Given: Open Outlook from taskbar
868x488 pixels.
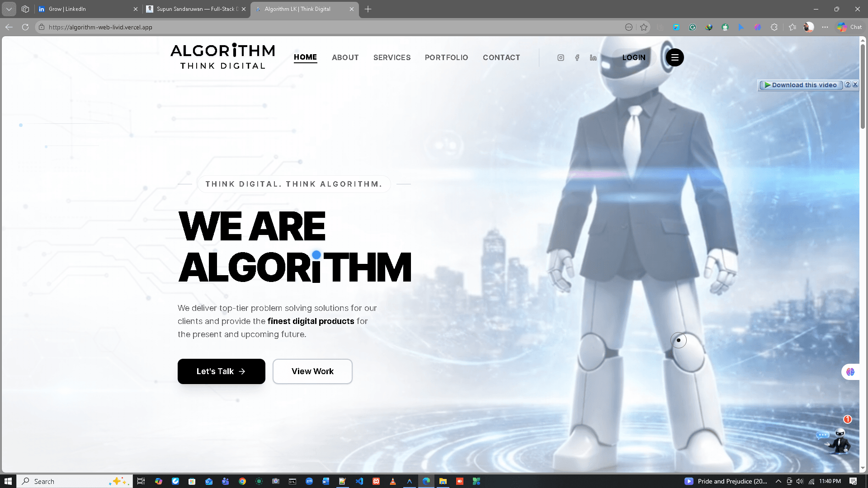Looking at the screenshot, I should pos(209,481).
